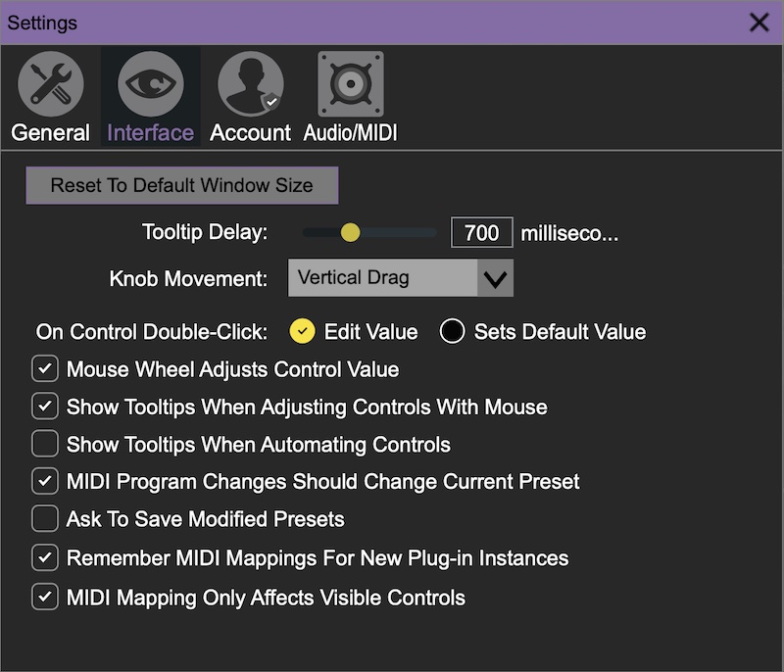Enable Show Tooltips When Automating Controls
The height and width of the screenshot is (672, 784).
point(45,444)
